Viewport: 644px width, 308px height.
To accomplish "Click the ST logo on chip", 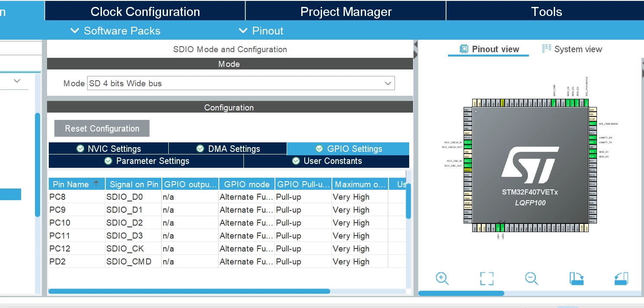I will point(530,165).
